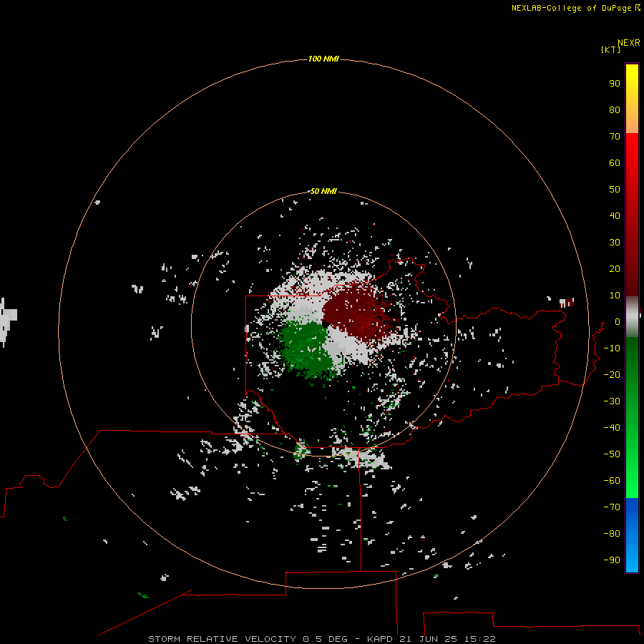Click the 0 value on velocity scale
Image resolution: width=644 pixels, height=644 pixels.
pyautogui.click(x=617, y=321)
